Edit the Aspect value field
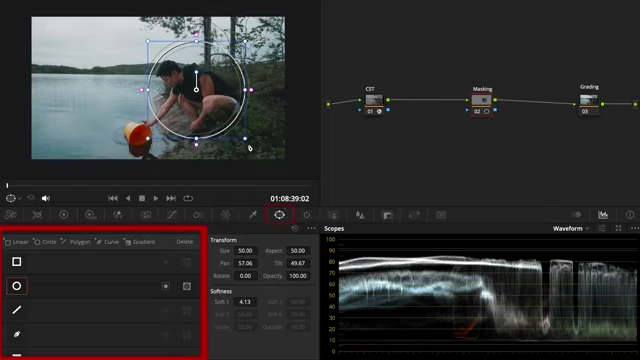640x360 pixels. pyautogui.click(x=298, y=251)
